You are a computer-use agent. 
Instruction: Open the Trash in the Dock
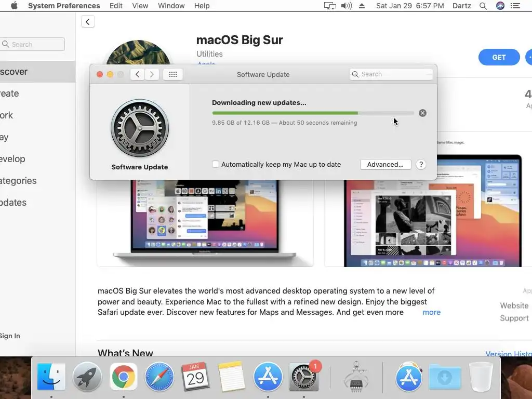481,377
